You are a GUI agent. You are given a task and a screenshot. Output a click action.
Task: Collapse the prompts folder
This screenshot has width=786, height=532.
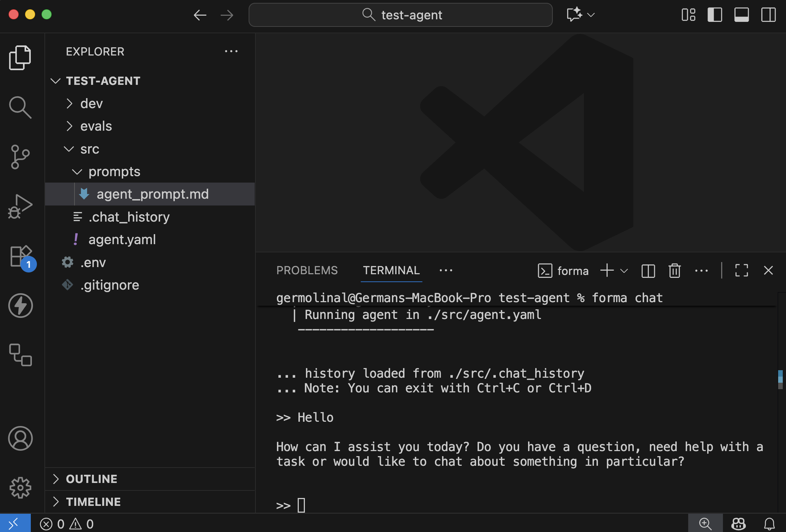tap(114, 171)
